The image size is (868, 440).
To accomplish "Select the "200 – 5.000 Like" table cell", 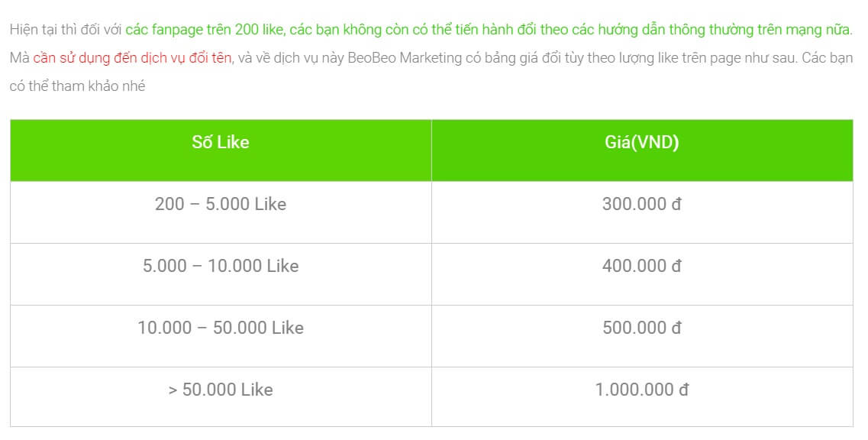I will pyautogui.click(x=221, y=205).
